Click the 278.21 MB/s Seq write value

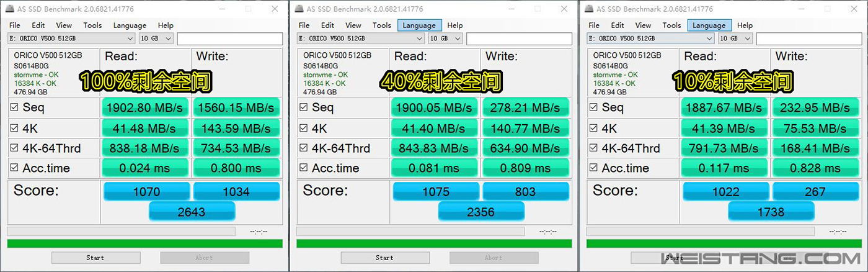525,107
